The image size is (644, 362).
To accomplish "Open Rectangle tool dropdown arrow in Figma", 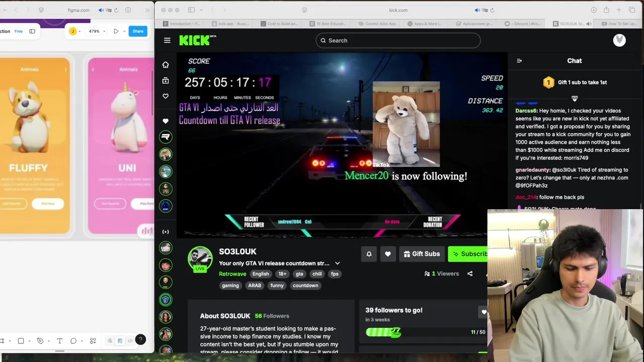I will click(29, 341).
